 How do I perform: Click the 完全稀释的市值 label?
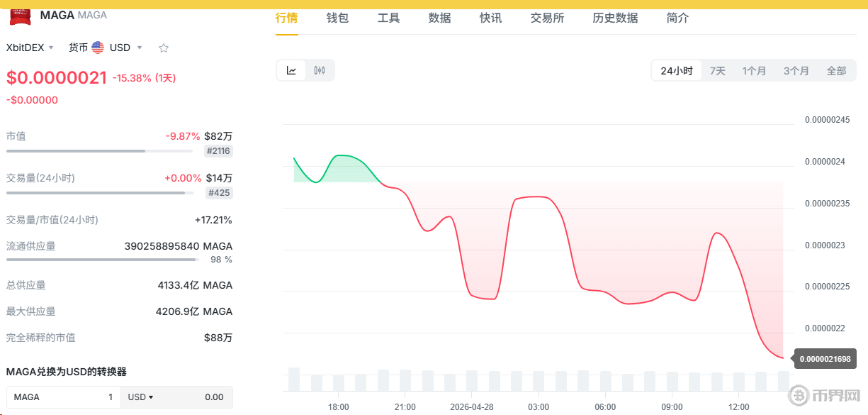click(40, 338)
